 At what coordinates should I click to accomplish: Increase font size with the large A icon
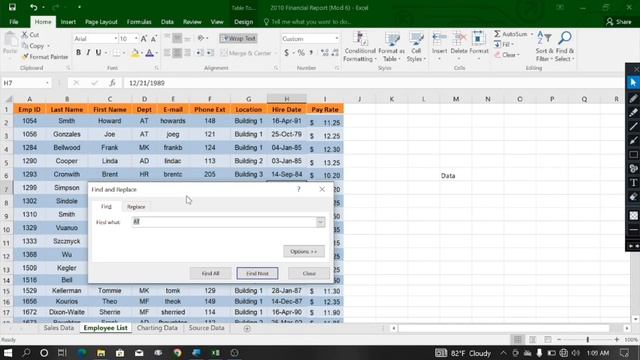[x=144, y=39]
